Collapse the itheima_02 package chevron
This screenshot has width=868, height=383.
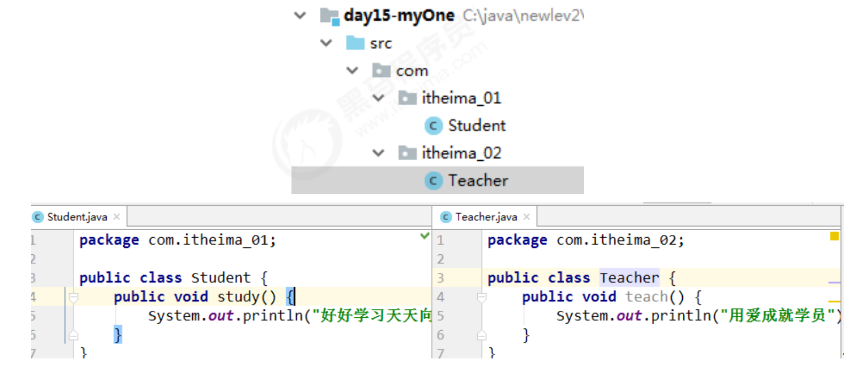pos(378,153)
